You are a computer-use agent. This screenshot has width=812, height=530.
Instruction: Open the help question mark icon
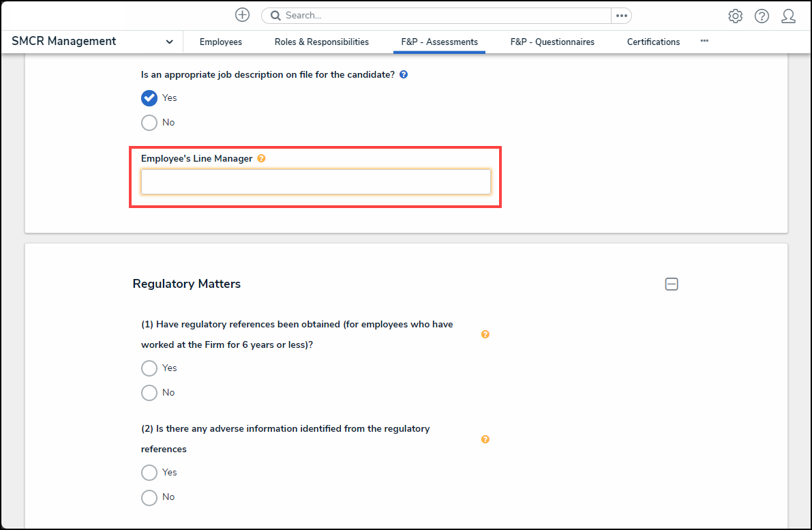762,16
